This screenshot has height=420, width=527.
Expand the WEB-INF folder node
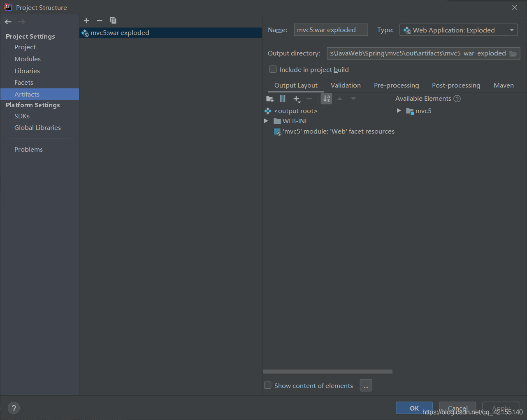point(266,121)
